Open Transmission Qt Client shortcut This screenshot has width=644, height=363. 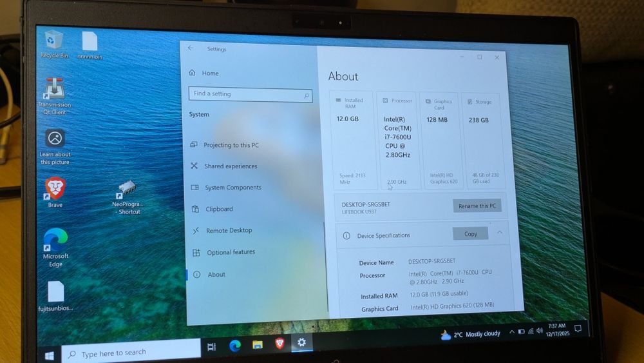(55, 96)
